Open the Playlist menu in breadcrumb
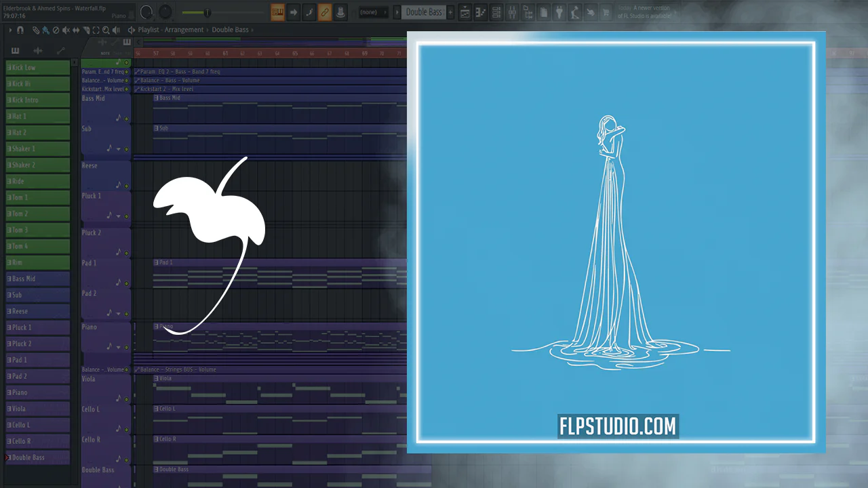This screenshot has width=868, height=488. tap(149, 30)
